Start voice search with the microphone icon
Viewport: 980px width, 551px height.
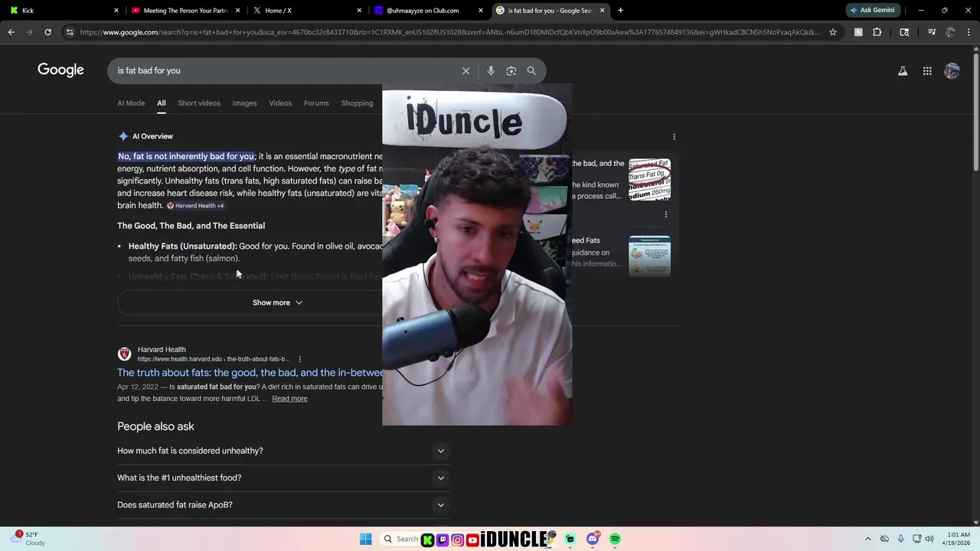tap(491, 70)
